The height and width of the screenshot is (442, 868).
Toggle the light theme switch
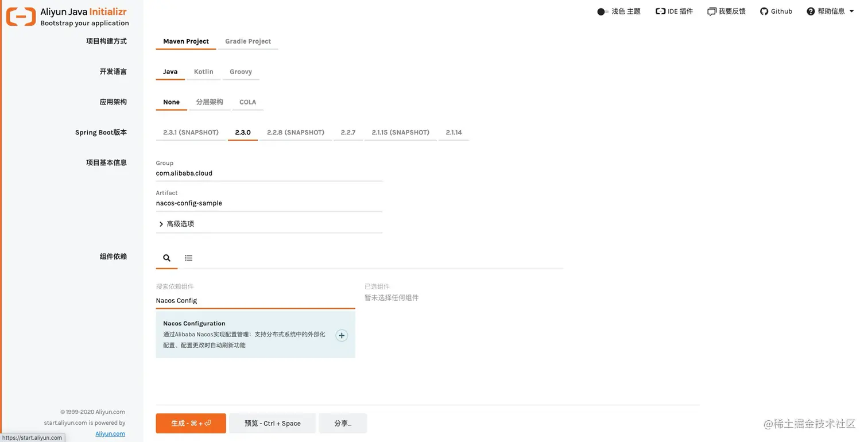(x=602, y=11)
